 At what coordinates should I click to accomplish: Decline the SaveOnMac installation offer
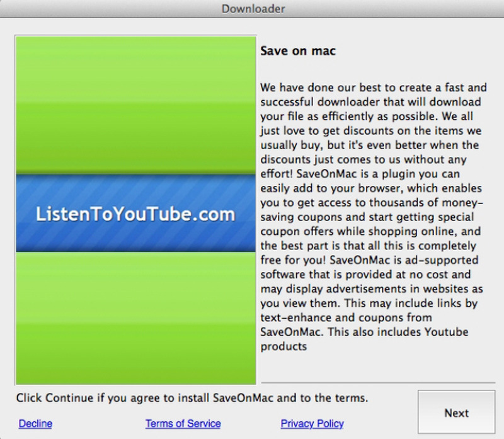(x=35, y=423)
